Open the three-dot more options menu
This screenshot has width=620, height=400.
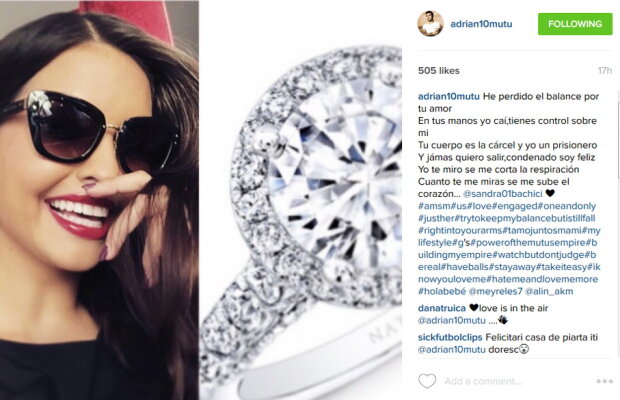[x=605, y=381]
